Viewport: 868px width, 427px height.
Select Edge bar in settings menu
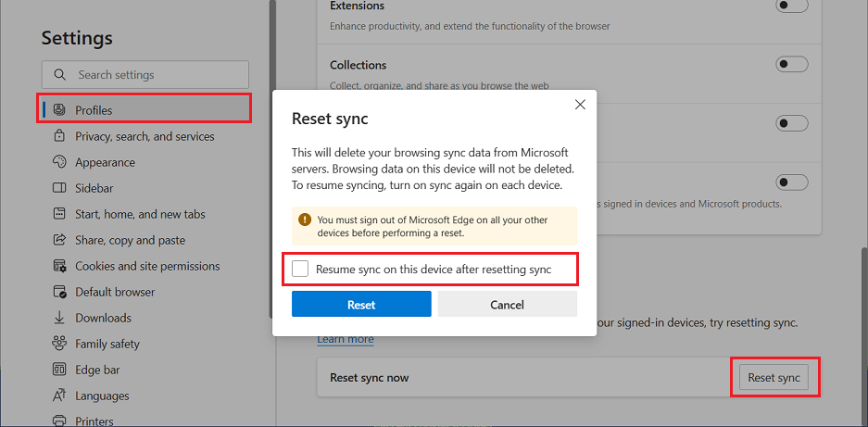pos(97,370)
